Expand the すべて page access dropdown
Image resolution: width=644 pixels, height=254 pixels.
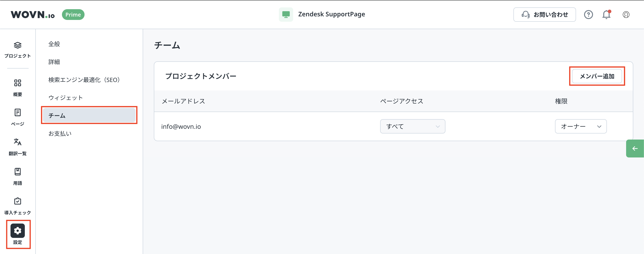point(413,127)
